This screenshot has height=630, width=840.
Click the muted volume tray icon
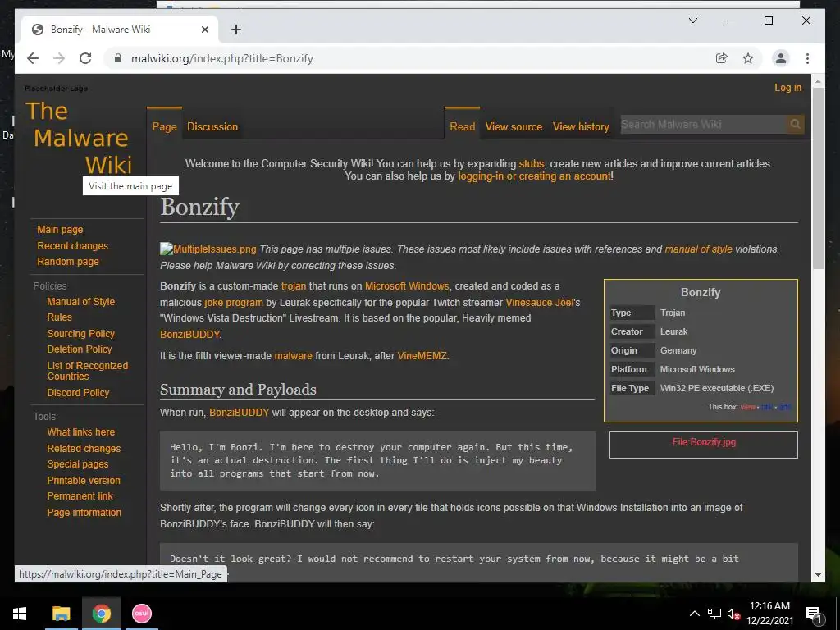pyautogui.click(x=733, y=614)
